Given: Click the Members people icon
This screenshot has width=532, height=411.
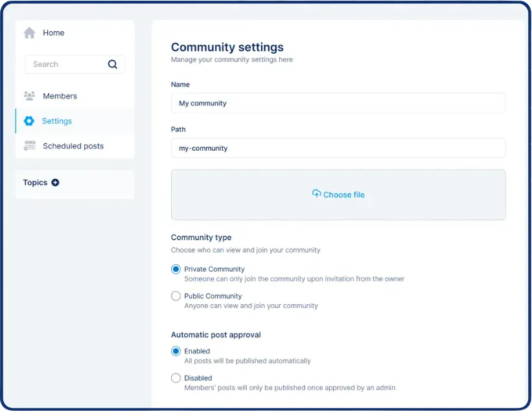Looking at the screenshot, I should pyautogui.click(x=30, y=96).
